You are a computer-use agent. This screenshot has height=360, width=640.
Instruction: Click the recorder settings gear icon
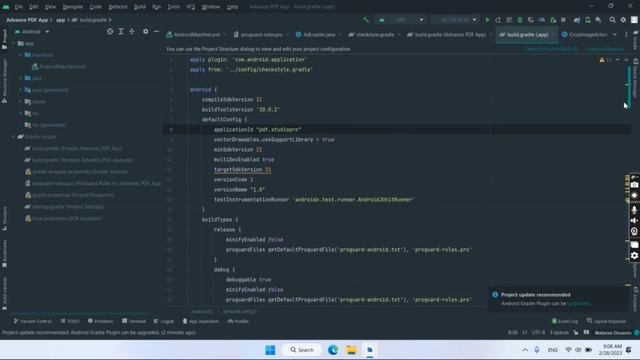point(634,256)
